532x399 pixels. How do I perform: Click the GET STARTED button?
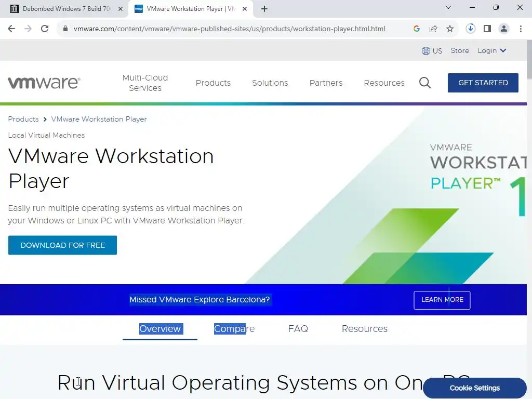(483, 83)
